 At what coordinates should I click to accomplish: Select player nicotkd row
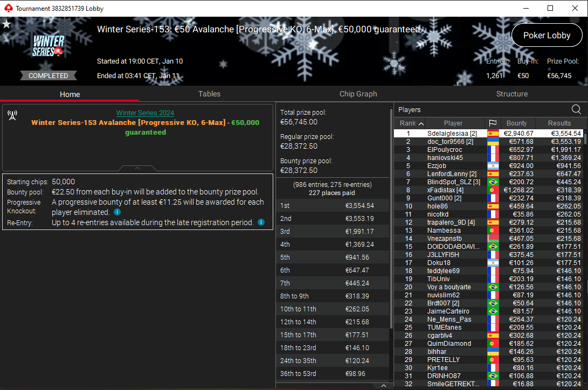click(x=489, y=214)
